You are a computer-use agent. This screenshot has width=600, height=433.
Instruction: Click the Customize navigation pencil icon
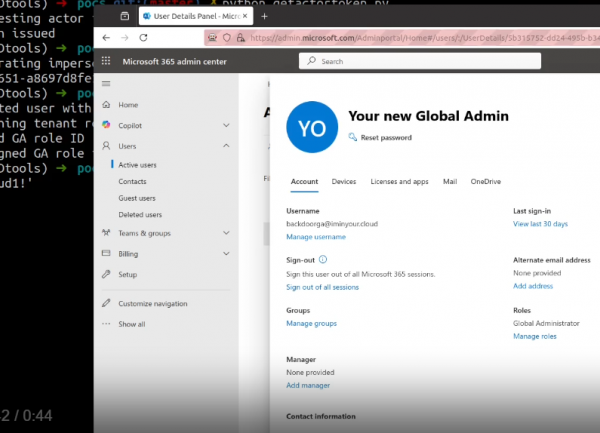(x=107, y=303)
